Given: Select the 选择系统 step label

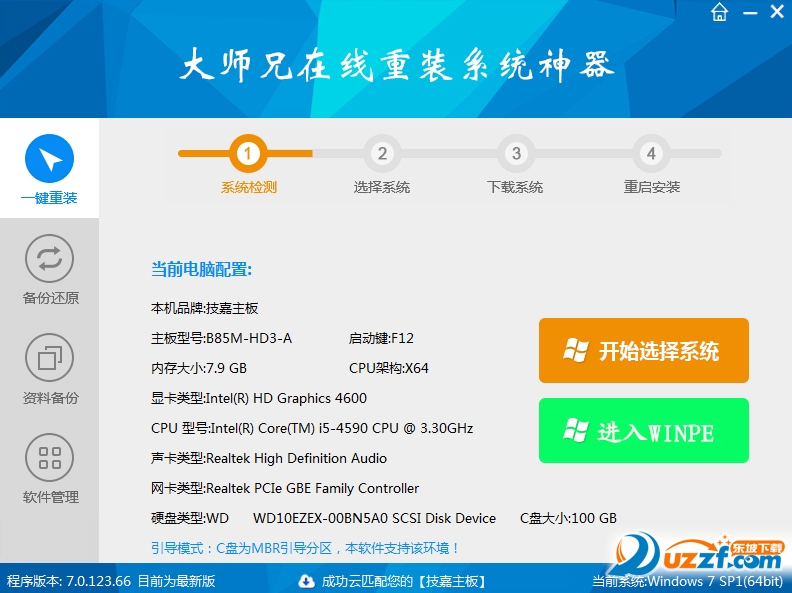Looking at the screenshot, I should point(382,187).
